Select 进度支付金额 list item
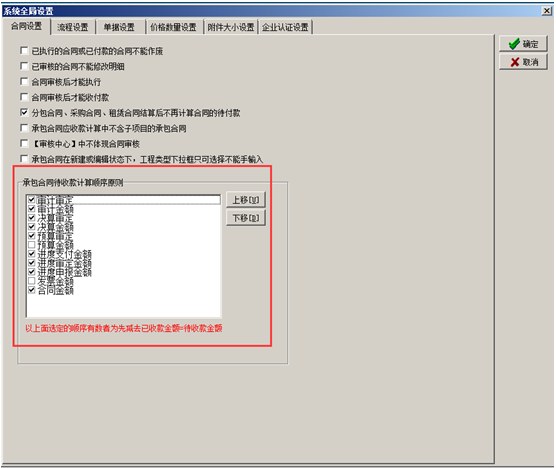The height and width of the screenshot is (468, 556). (65, 254)
